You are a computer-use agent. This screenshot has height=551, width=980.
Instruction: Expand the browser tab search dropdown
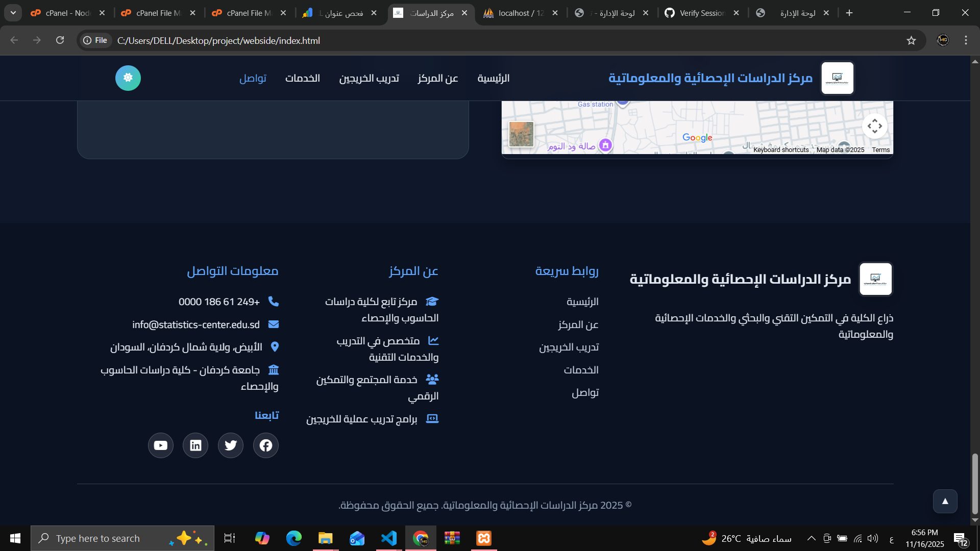tap(13, 13)
